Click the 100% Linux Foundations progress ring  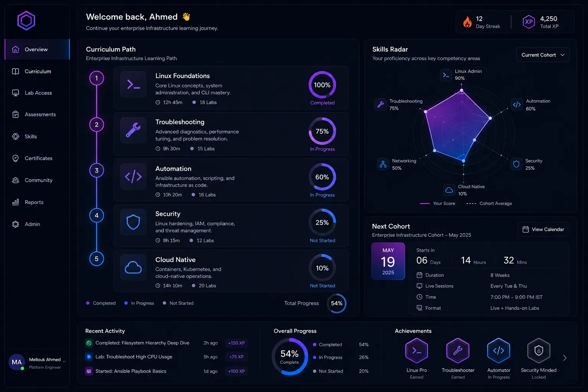322,85
